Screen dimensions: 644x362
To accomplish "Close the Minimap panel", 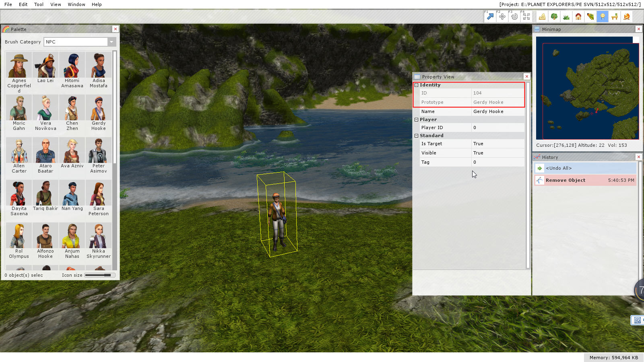I will click(x=638, y=29).
